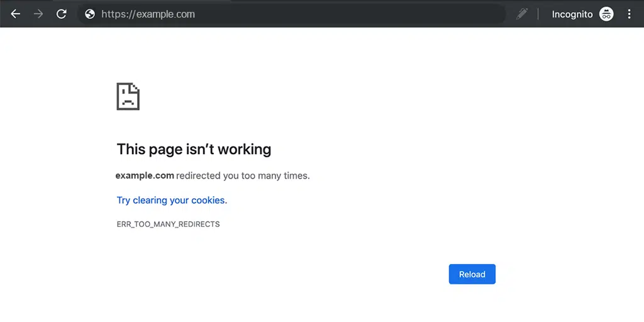644x322 pixels.
Task: Click the Incognito text label
Action: point(572,14)
